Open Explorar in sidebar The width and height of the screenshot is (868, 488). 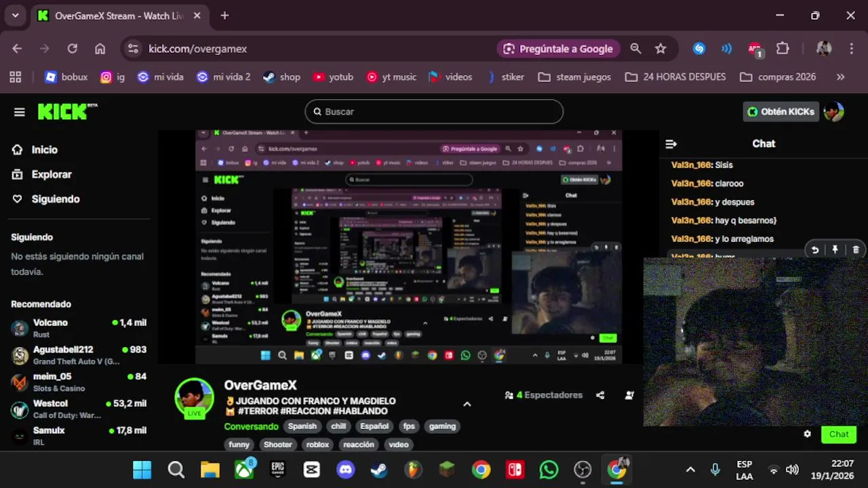coord(41,174)
